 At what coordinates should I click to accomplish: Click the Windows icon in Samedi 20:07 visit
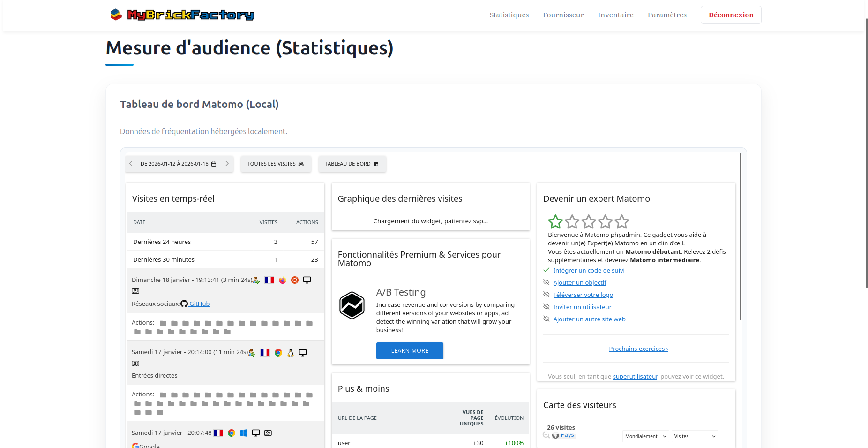[244, 433]
